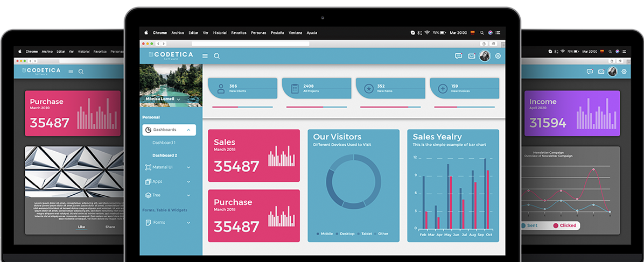Click the New Items star icon

pos(368,89)
